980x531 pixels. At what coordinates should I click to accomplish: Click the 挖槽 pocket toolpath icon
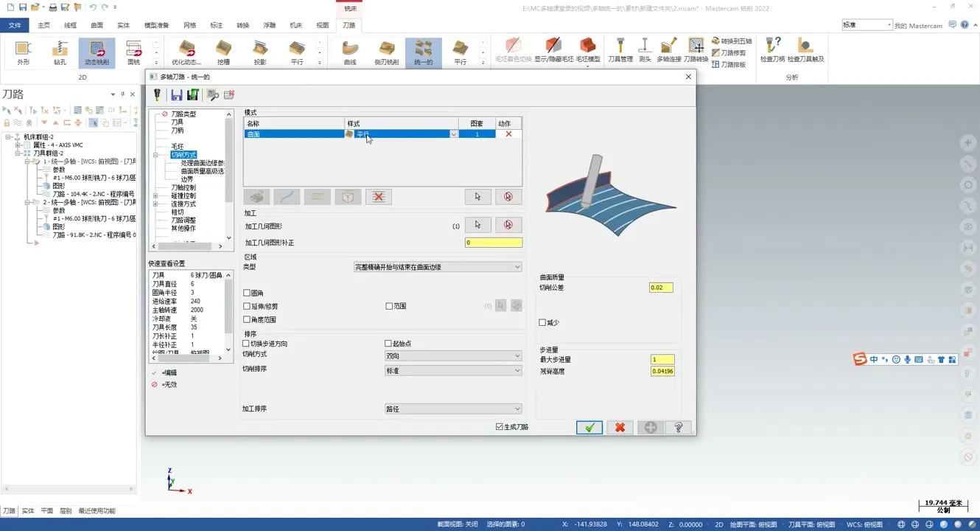223,52
